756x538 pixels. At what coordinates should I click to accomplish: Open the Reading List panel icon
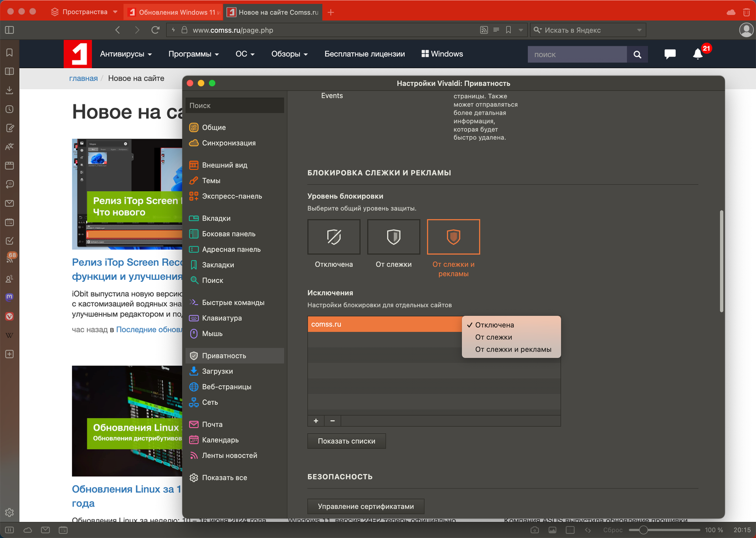pyautogui.click(x=9, y=72)
